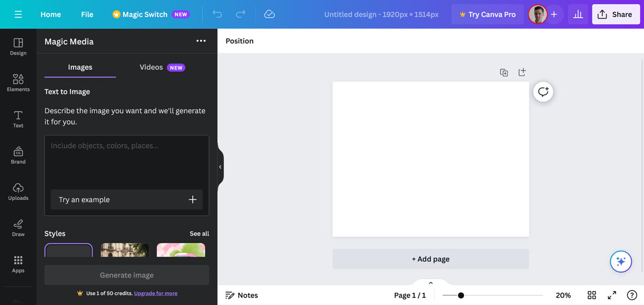Click the zoom slider handle

[460, 295]
